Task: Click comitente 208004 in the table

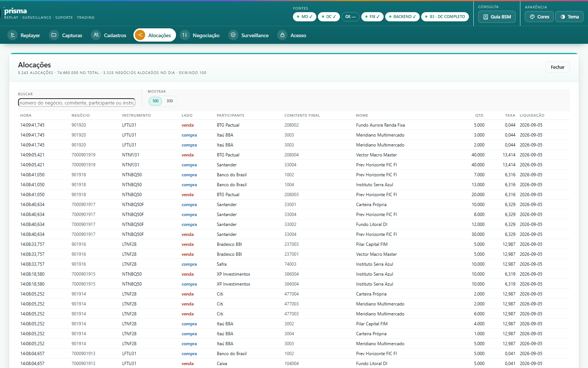Action: click(291, 155)
